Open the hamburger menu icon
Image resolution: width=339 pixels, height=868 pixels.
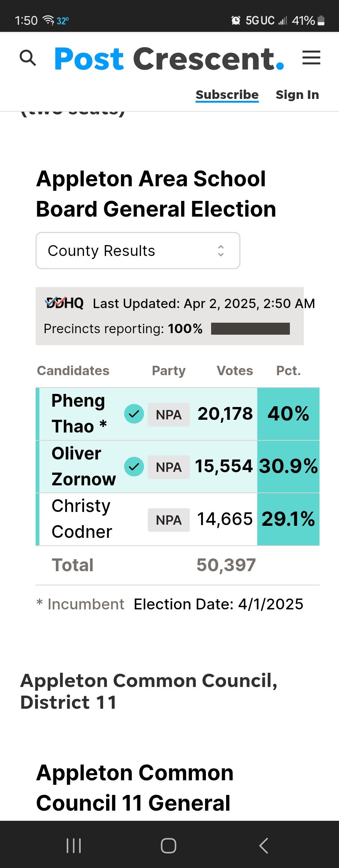[311, 57]
